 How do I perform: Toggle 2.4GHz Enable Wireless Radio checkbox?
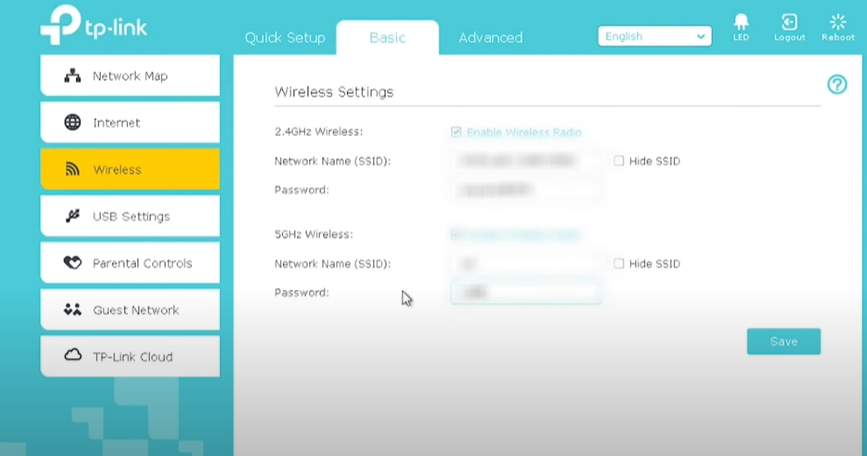pos(456,132)
